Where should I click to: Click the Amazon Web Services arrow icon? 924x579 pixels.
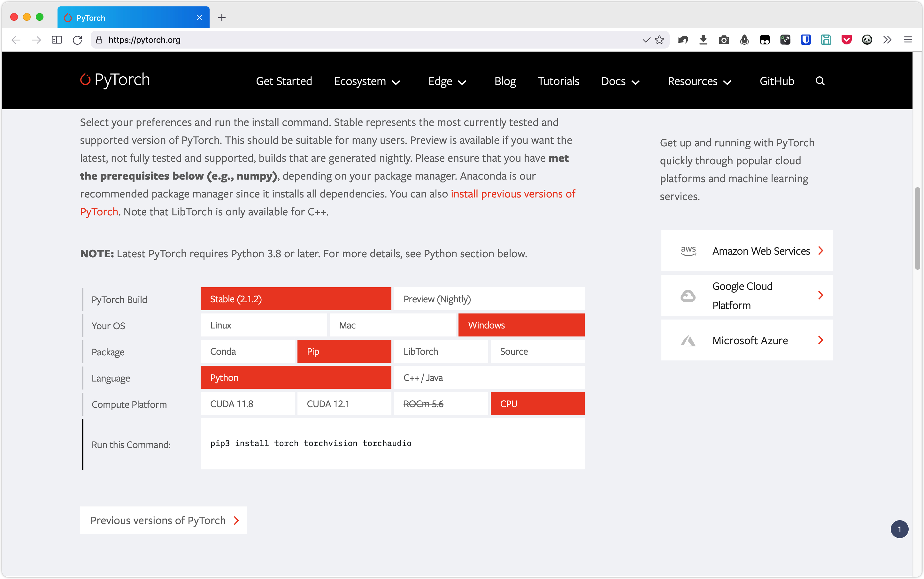821,250
